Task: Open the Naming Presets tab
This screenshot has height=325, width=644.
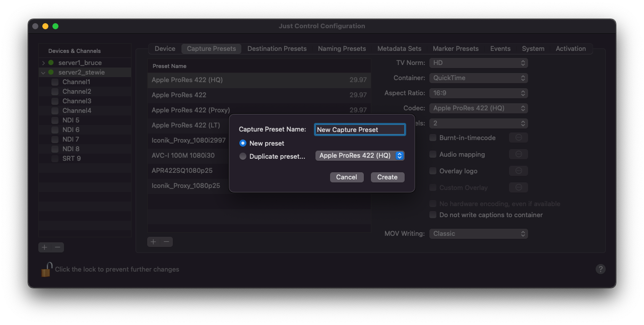Action: pyautogui.click(x=342, y=48)
